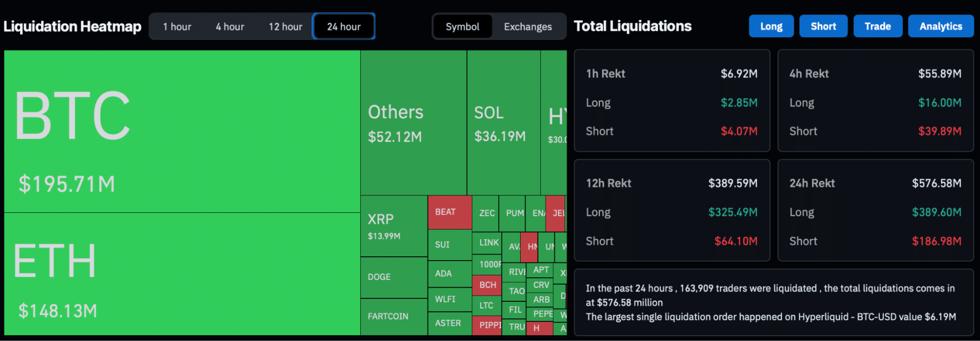Select the 1 hour timeframe tab
This screenshot has height=341, width=980.
pos(177,26)
